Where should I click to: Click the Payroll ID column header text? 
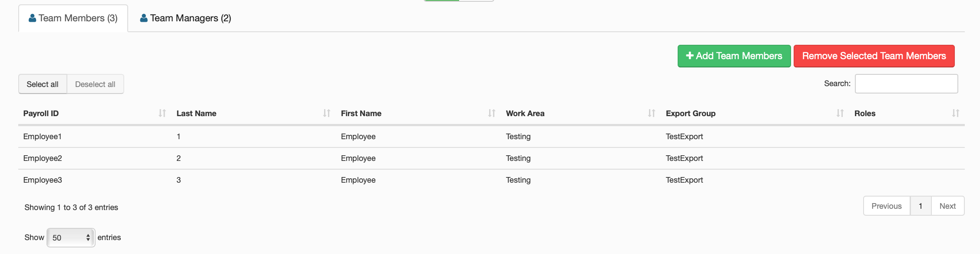point(41,114)
